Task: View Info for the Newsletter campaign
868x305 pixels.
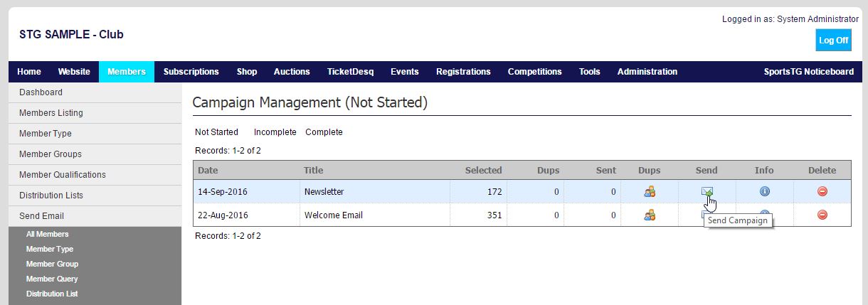Action: 765,191
